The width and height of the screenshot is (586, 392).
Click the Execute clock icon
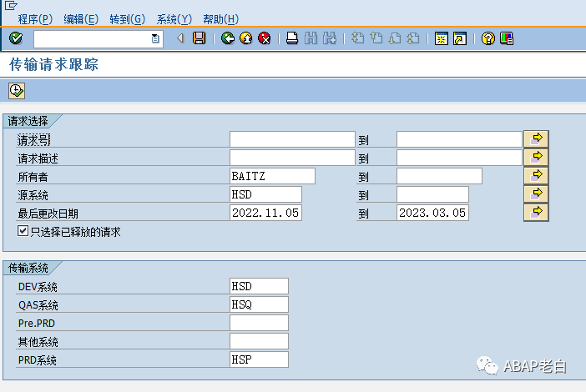(17, 91)
